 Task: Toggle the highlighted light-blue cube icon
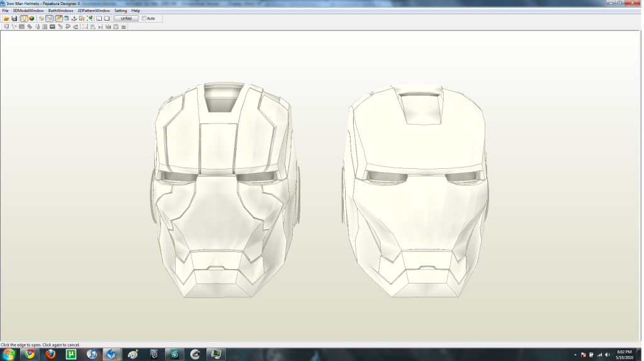click(x=49, y=18)
